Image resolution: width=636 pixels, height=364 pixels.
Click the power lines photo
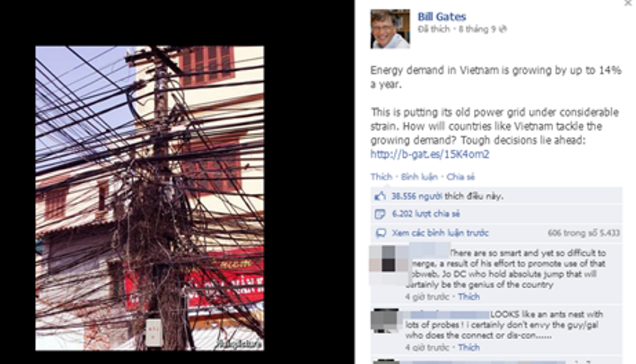pyautogui.click(x=150, y=198)
